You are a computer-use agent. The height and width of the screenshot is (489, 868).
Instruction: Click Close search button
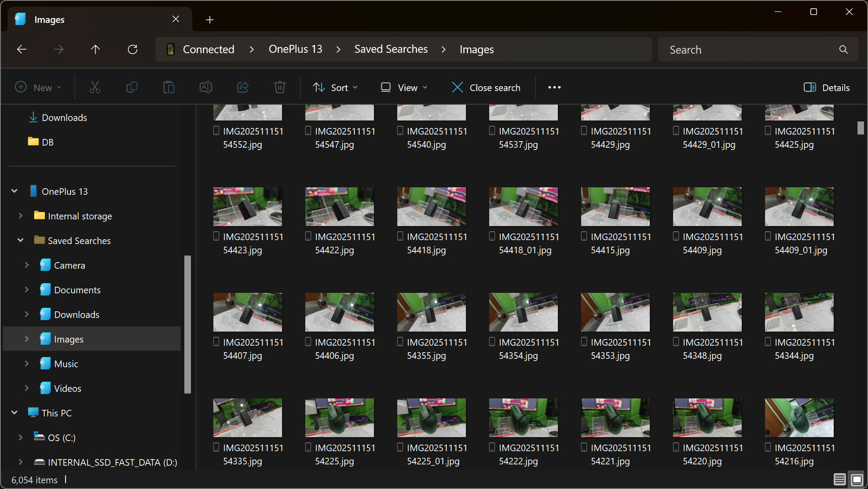486,87
